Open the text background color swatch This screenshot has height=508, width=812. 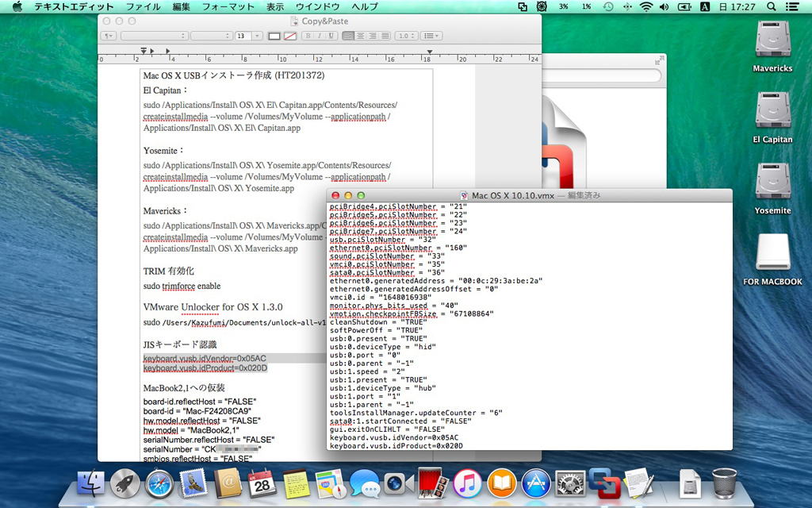pos(290,36)
